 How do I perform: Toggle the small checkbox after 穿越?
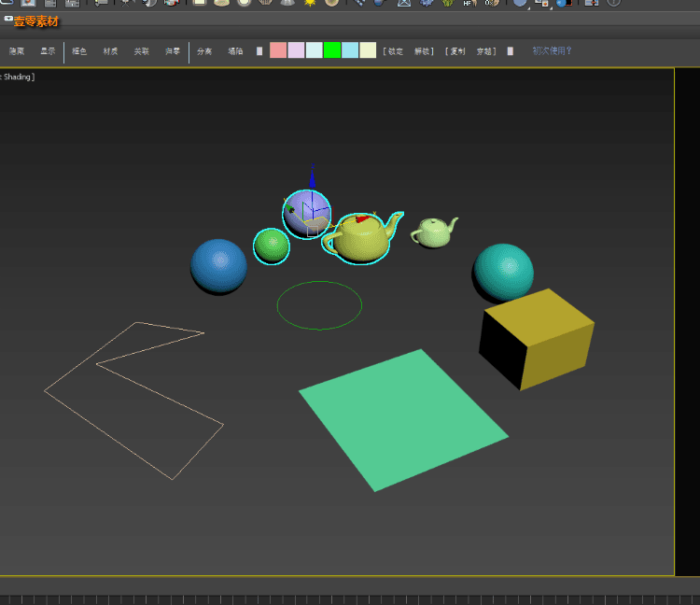coord(511,51)
